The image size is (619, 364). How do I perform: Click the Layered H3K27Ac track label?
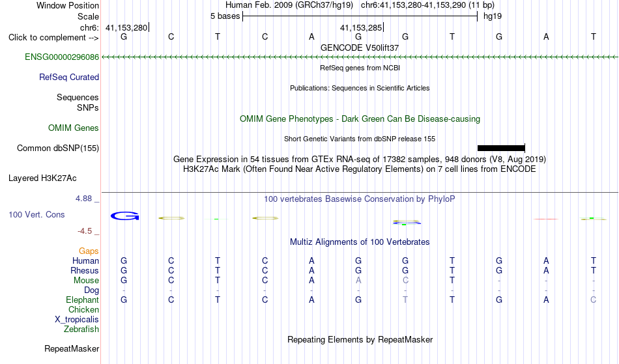pyautogui.click(x=42, y=178)
